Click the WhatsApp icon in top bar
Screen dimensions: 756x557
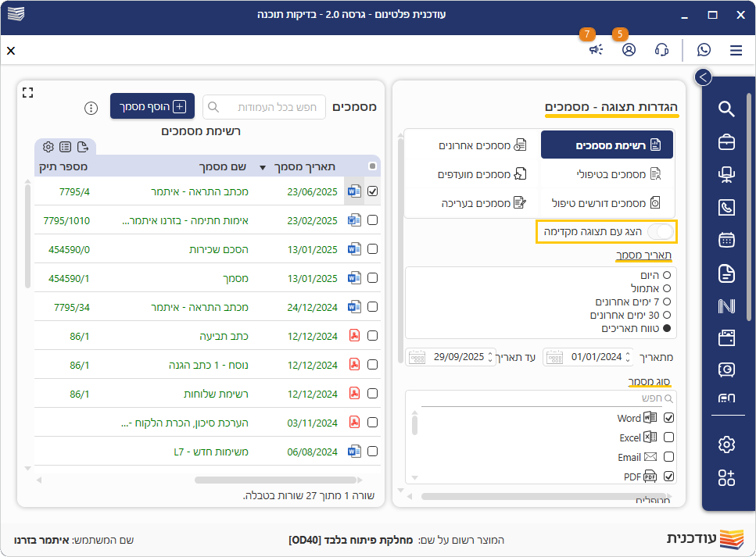point(704,50)
